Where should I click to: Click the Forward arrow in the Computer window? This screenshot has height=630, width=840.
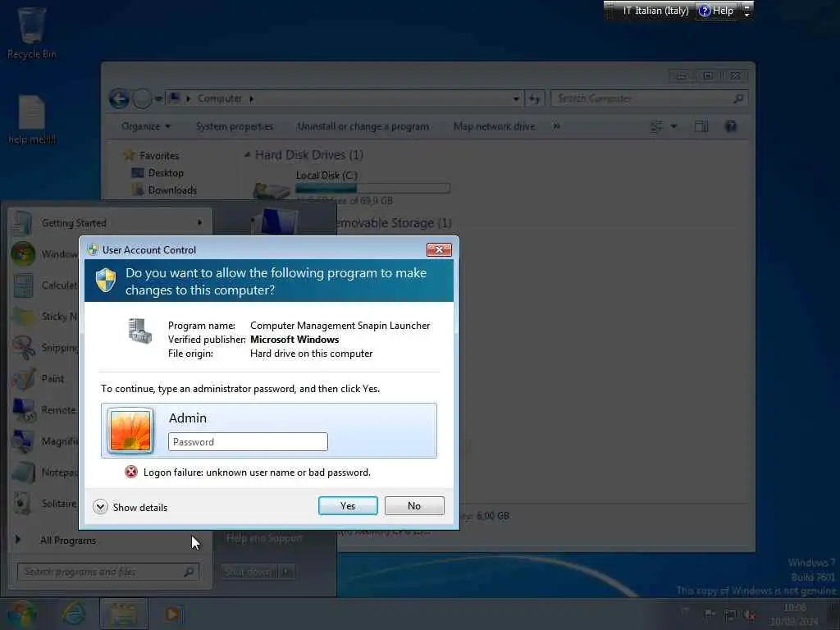142,98
